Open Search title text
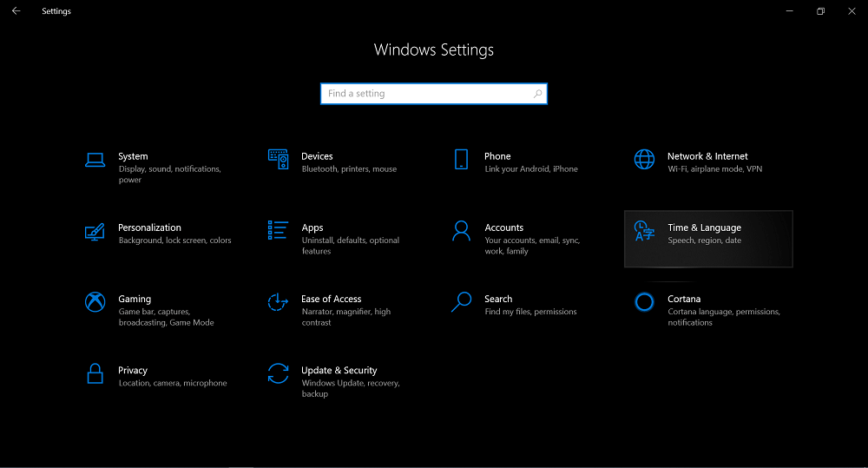The height and width of the screenshot is (468, 868). point(498,299)
